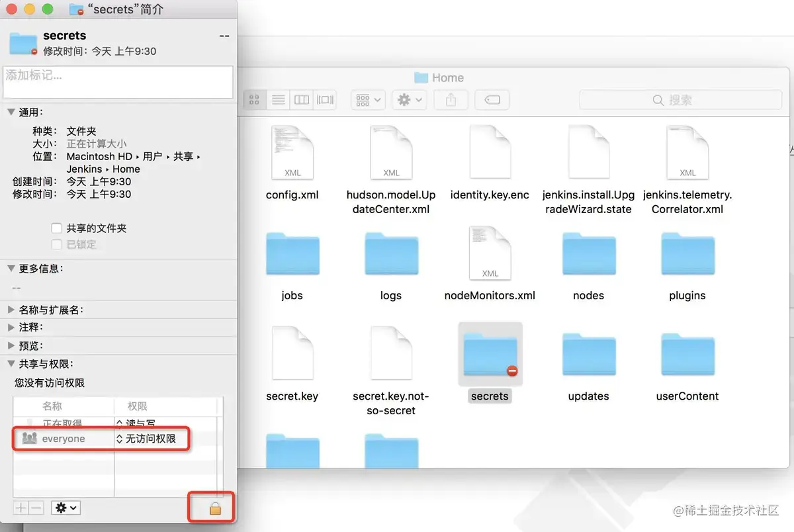Expand the 名称与扩展名 section
The image size is (794, 532).
point(11,310)
